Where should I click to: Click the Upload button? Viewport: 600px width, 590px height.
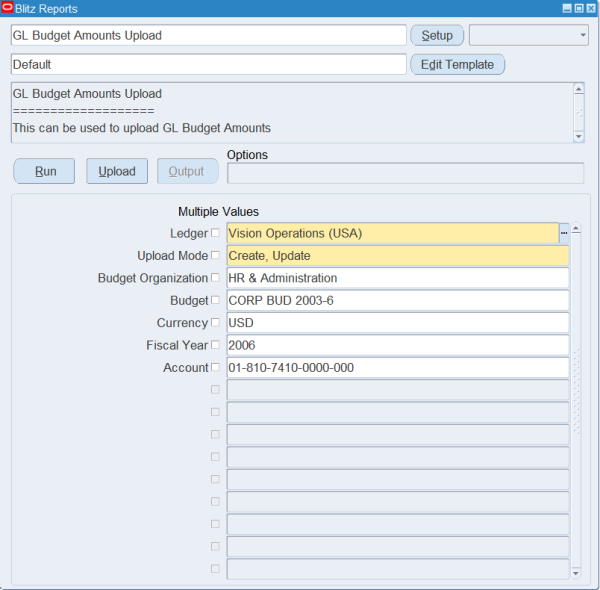(117, 171)
